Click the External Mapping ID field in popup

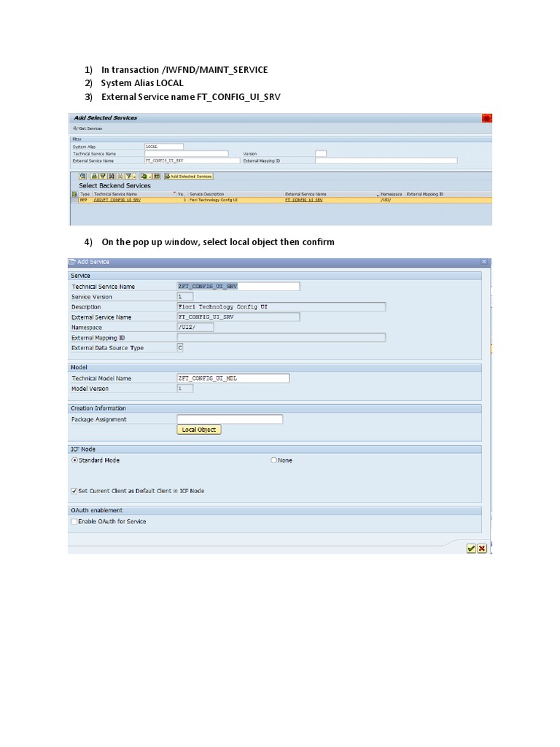point(281,337)
